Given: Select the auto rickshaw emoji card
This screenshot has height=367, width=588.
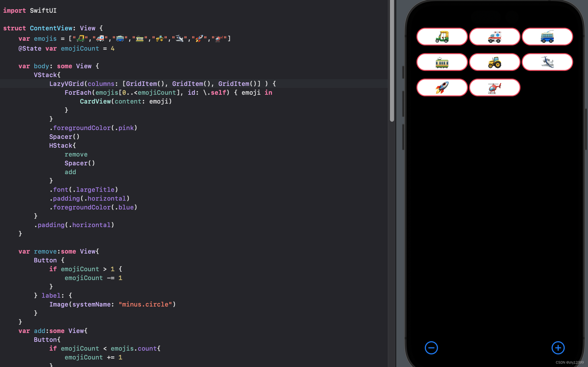Looking at the screenshot, I should [x=442, y=37].
